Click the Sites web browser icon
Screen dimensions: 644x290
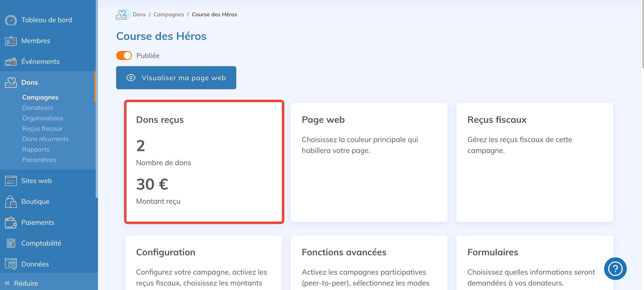click(11, 181)
